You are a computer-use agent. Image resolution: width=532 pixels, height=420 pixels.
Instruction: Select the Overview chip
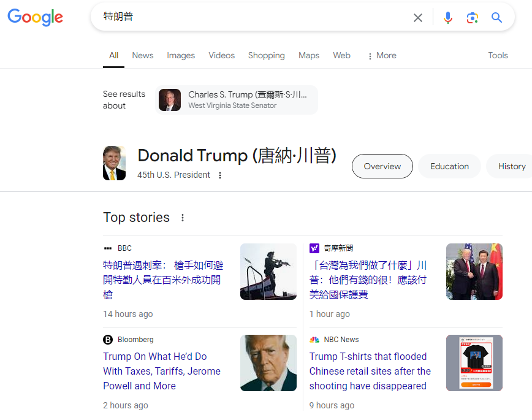(382, 166)
